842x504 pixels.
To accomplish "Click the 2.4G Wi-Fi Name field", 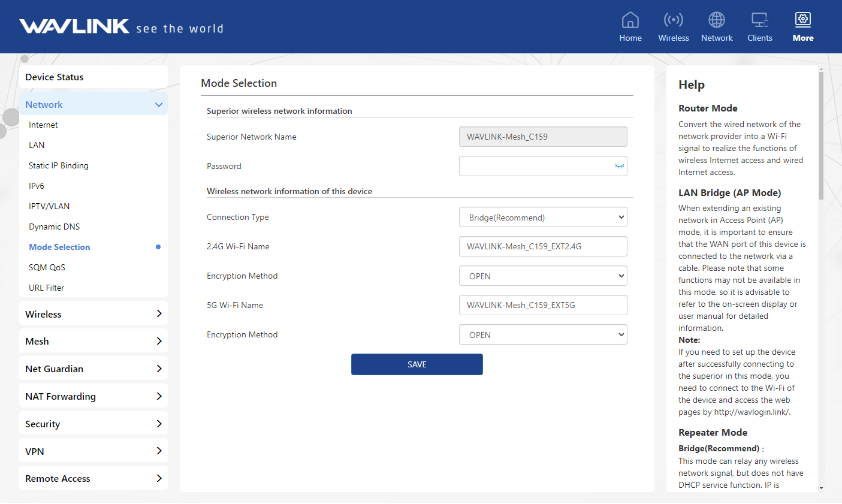I will tap(542, 246).
